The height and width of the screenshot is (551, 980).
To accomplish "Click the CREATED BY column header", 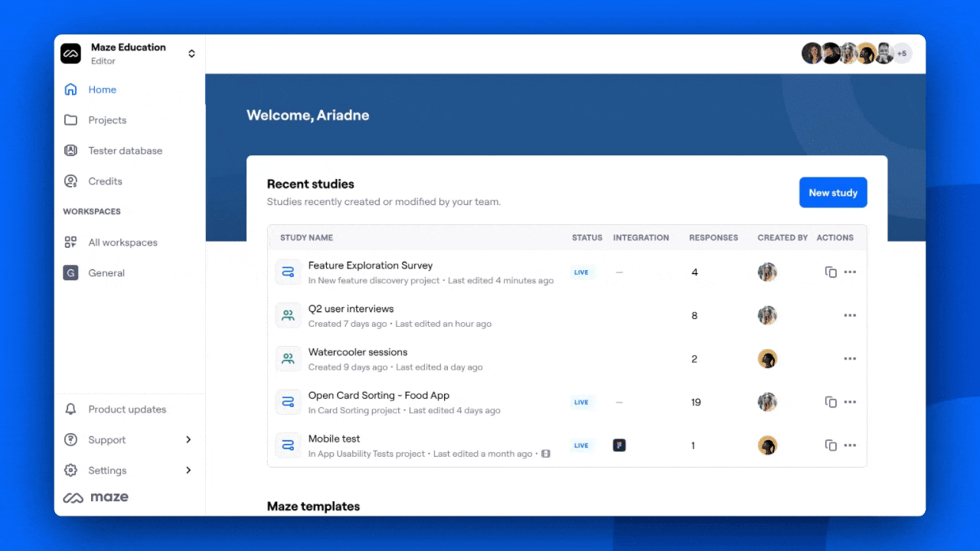I will click(782, 238).
